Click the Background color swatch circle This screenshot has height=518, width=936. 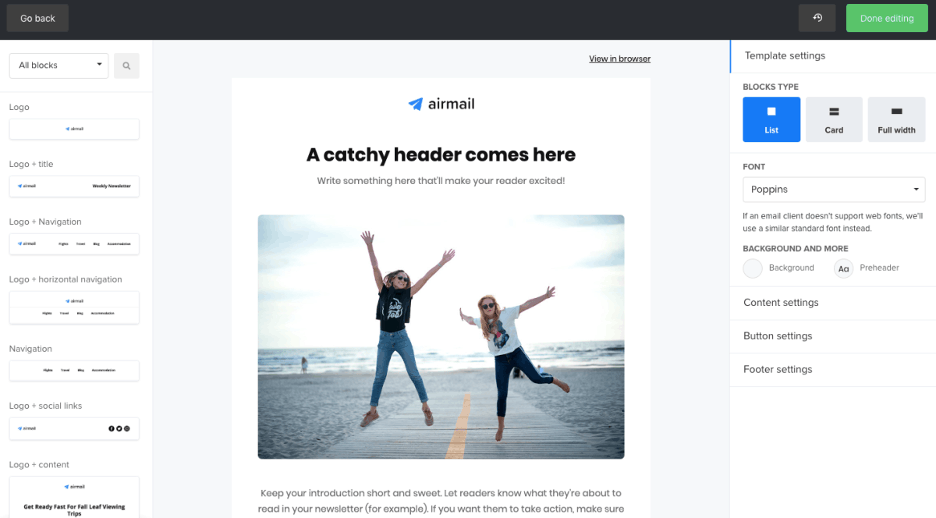(752, 269)
